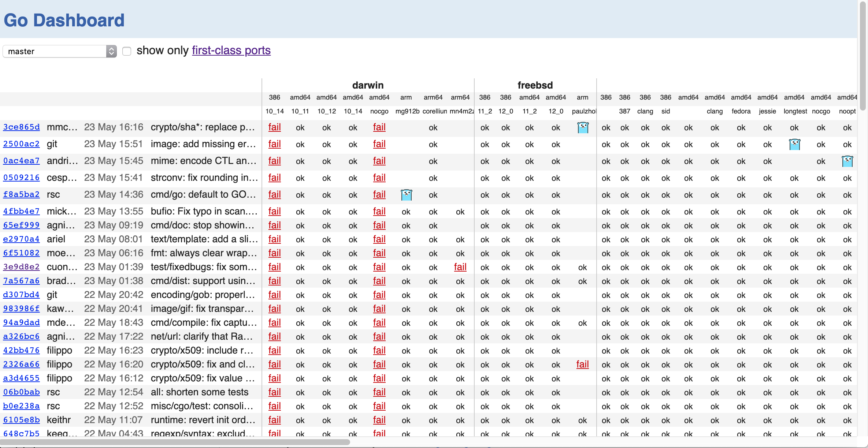Open commit 42bb476
This screenshot has width=868, height=448.
21,350
